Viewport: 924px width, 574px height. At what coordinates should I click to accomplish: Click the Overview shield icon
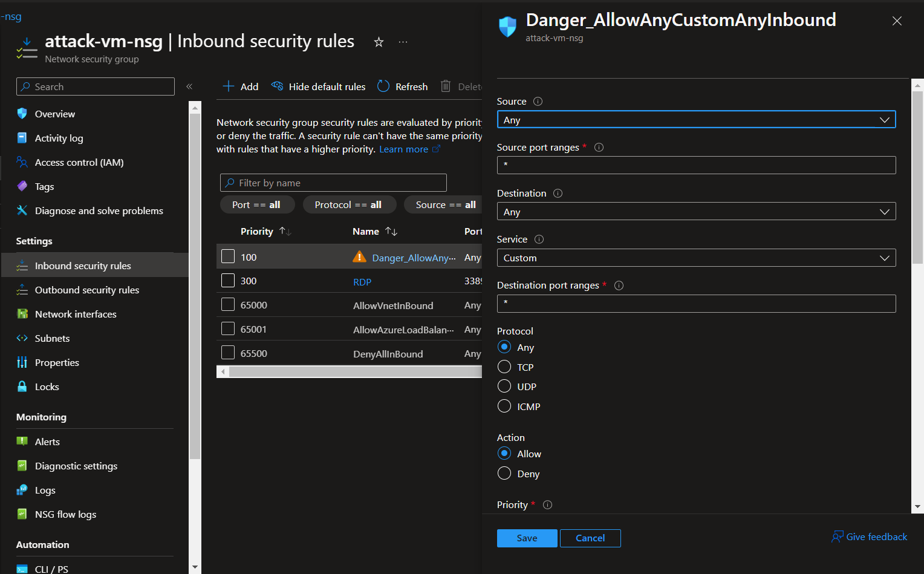[x=22, y=114]
